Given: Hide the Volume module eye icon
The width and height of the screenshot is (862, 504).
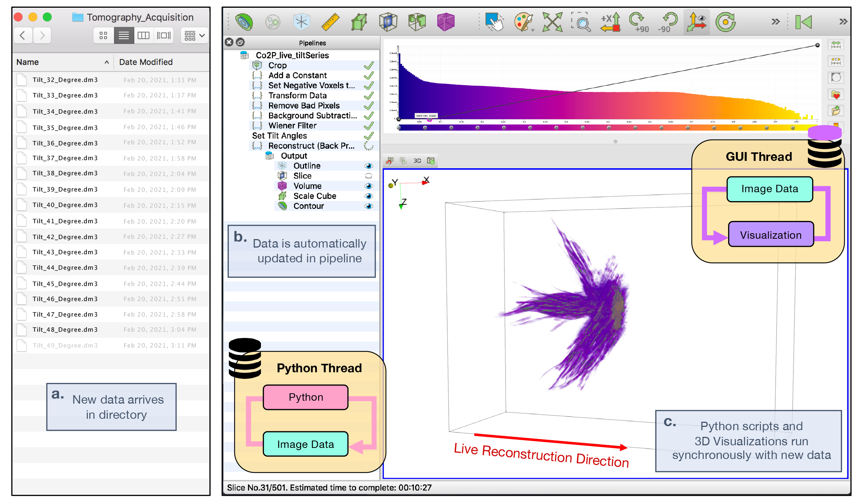Looking at the screenshot, I should click(x=368, y=186).
